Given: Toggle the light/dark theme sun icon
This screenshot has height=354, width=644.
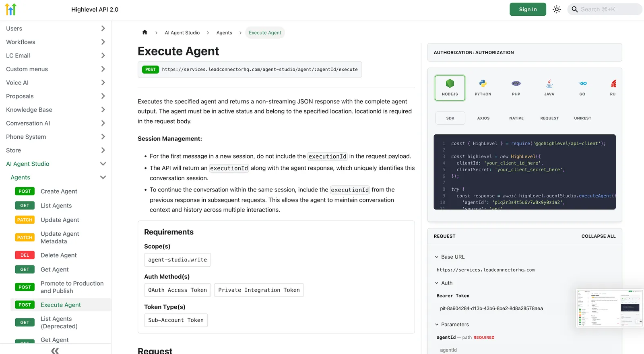Looking at the screenshot, I should click(557, 9).
